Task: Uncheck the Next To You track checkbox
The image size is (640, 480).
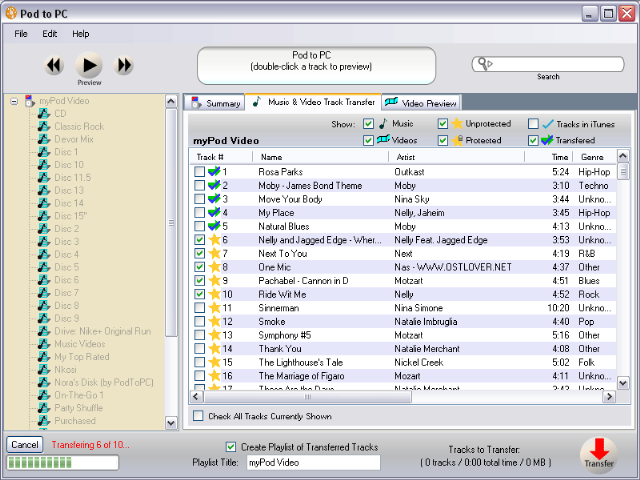Action: pos(199,253)
